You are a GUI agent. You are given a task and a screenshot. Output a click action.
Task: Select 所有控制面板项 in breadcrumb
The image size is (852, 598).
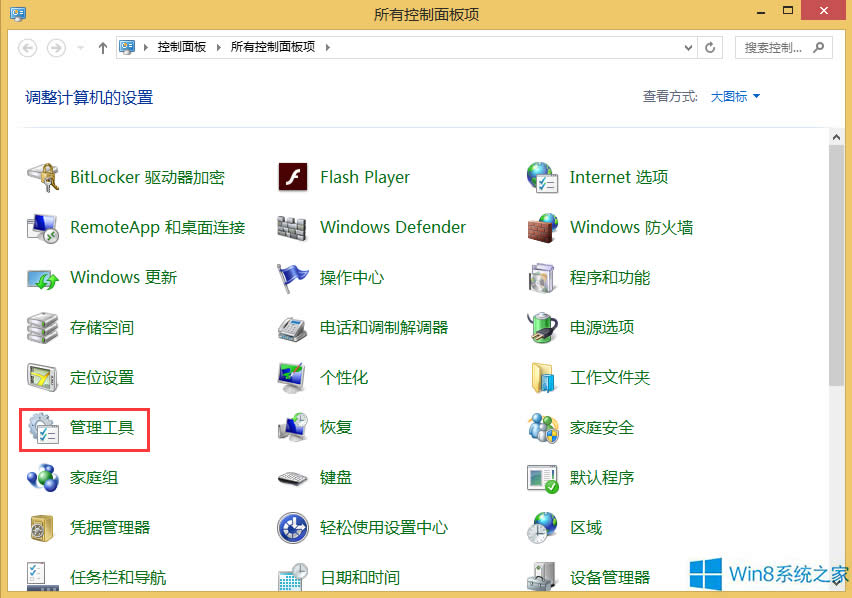274,45
